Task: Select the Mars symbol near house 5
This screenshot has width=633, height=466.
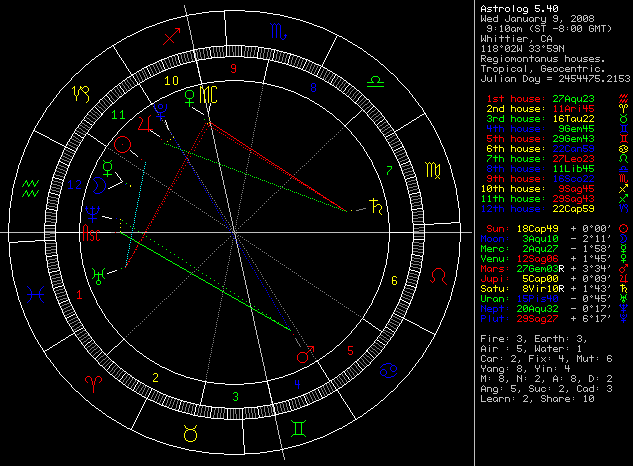Action: coord(306,355)
